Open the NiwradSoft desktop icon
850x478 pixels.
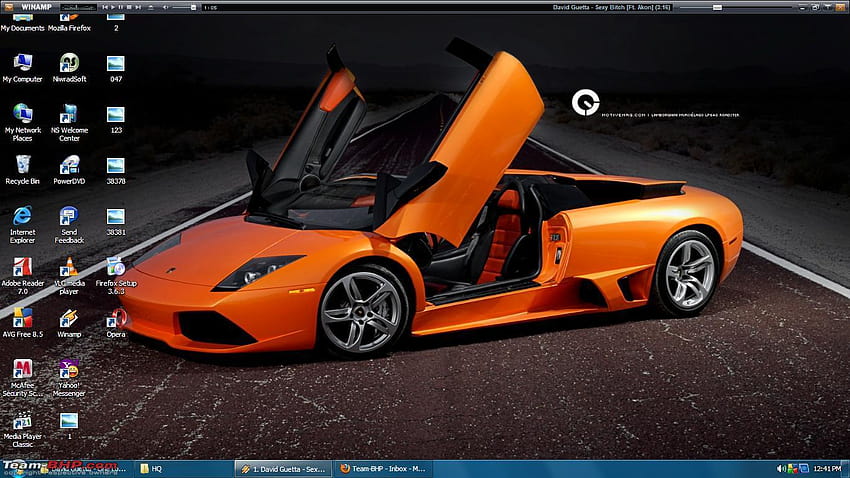pyautogui.click(x=69, y=69)
